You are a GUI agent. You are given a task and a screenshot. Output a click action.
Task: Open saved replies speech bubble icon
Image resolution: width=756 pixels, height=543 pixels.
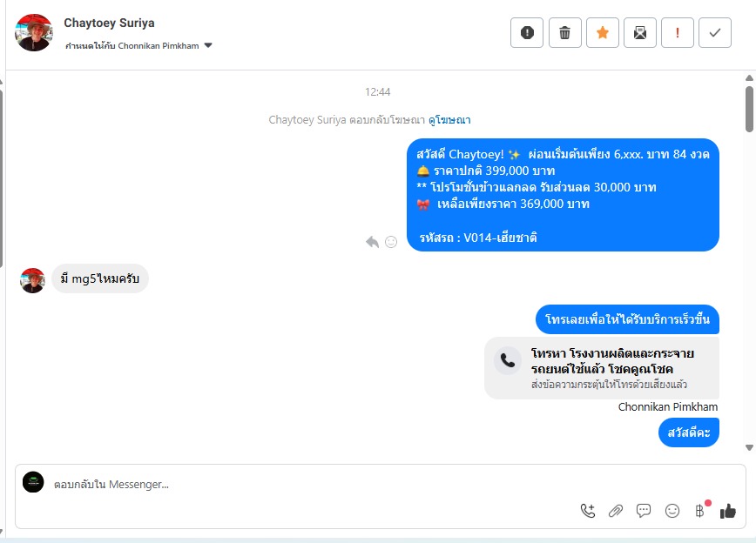(644, 511)
